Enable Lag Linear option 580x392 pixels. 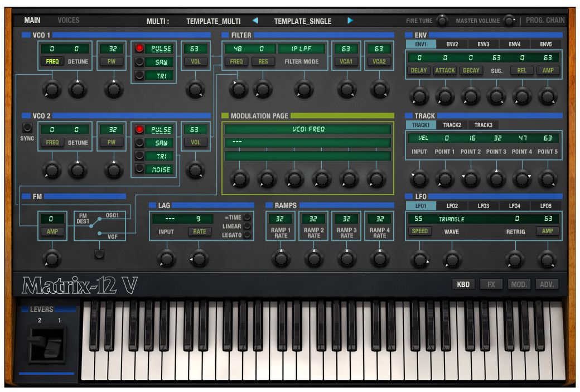246,226
